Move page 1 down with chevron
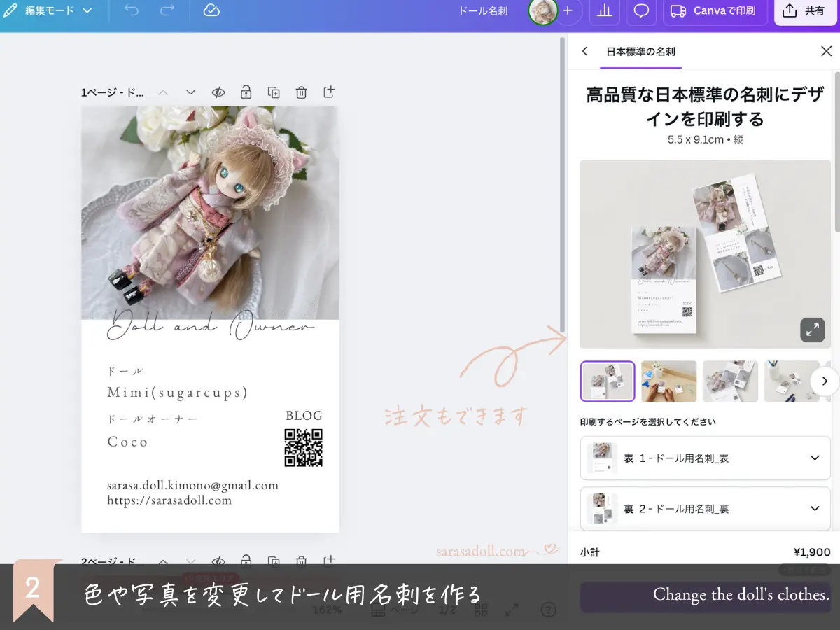The image size is (840, 630). [190, 92]
